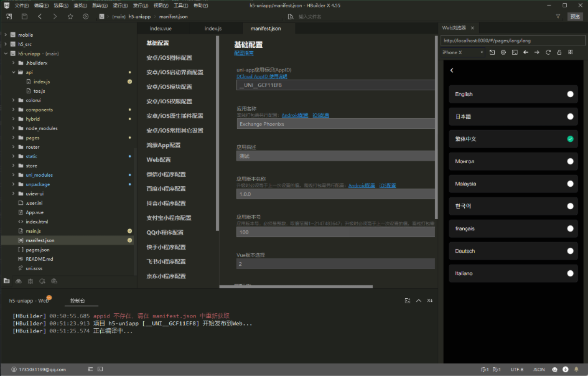Expand the pages folder

point(14,138)
